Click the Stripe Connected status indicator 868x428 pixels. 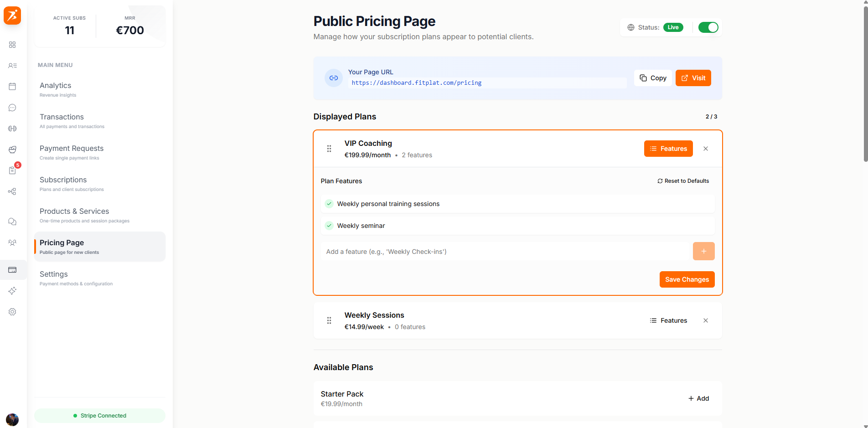click(x=99, y=415)
